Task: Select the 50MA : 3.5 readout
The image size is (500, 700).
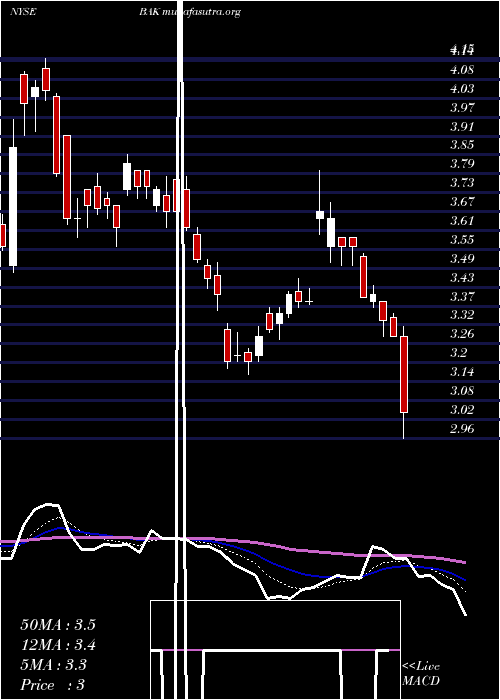Action: point(58,625)
